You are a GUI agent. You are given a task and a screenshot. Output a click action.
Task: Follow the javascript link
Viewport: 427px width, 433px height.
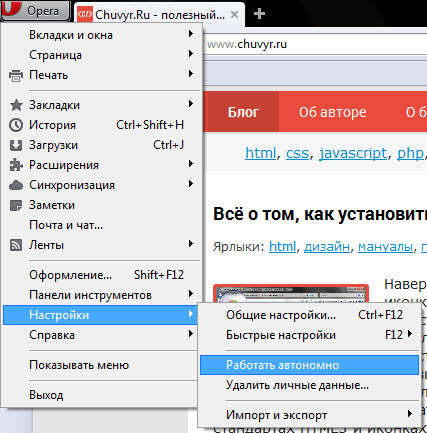pyautogui.click(x=353, y=153)
